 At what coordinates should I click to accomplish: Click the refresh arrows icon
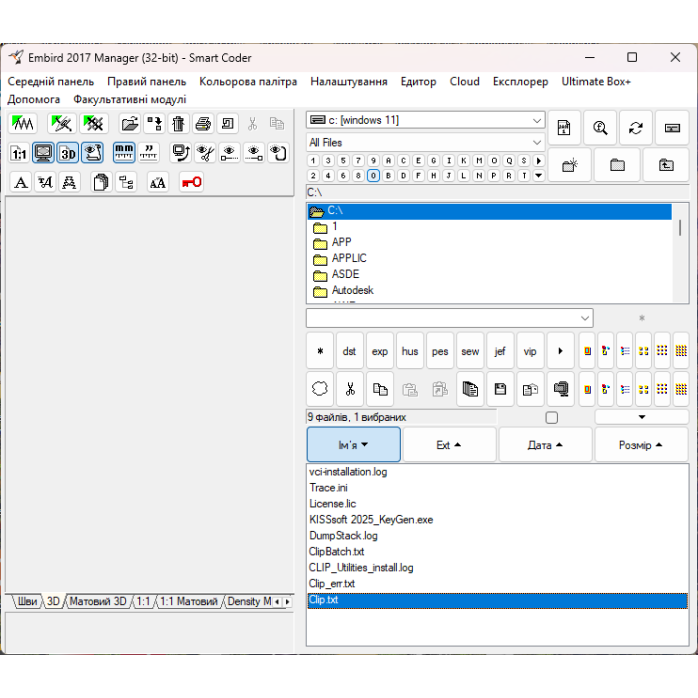pos(636,128)
